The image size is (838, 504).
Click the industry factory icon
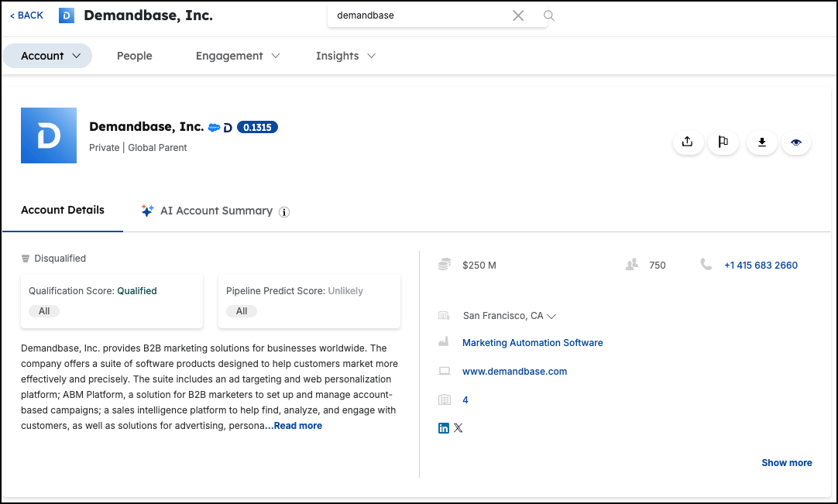pyautogui.click(x=444, y=341)
